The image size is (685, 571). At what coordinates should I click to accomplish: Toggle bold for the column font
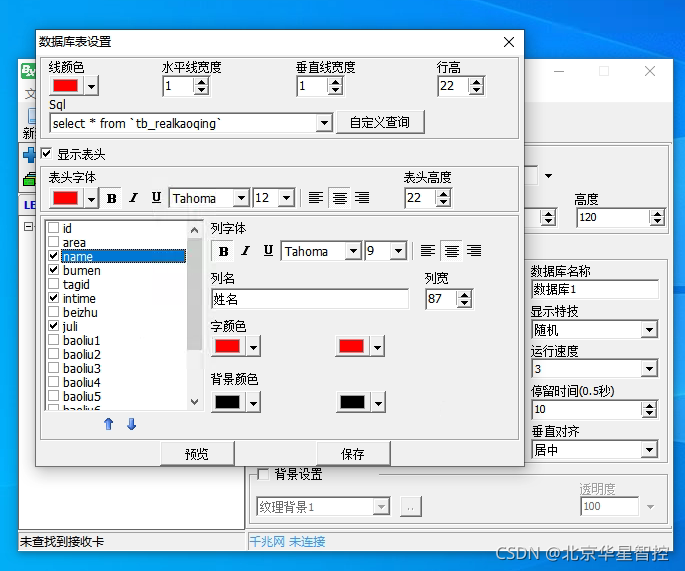224,251
